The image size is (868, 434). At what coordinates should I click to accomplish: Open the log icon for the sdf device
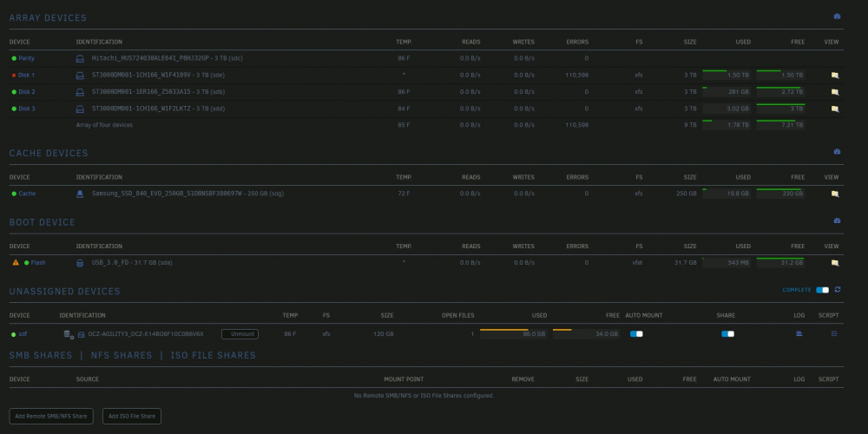799,334
